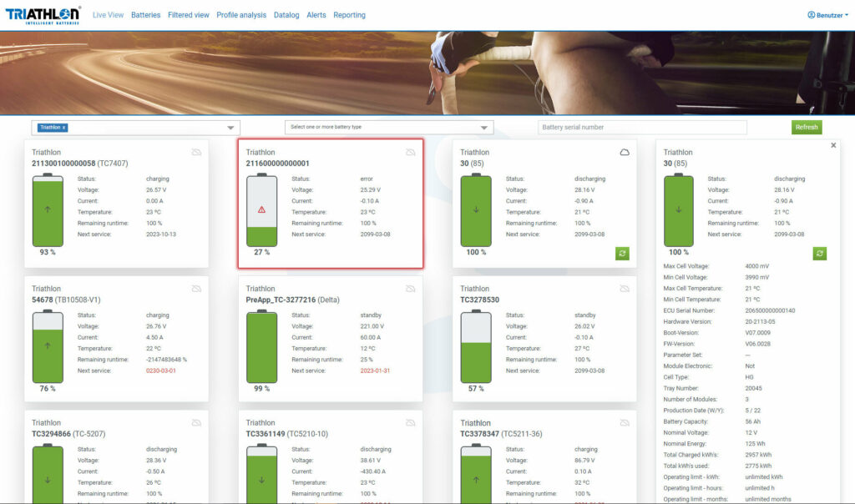This screenshot has width=855, height=504.
Task: Click offline cloud icon on TC3294866 card
Action: pyautogui.click(x=196, y=423)
